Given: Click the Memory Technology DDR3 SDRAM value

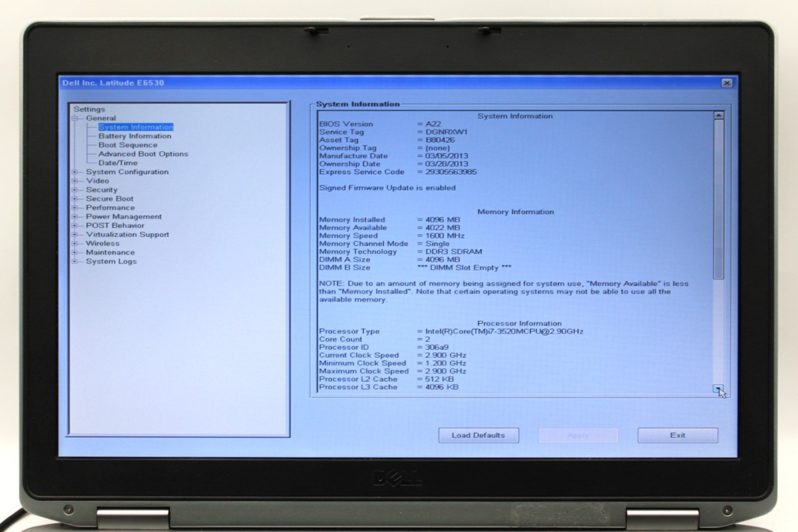Looking at the screenshot, I should tap(454, 252).
